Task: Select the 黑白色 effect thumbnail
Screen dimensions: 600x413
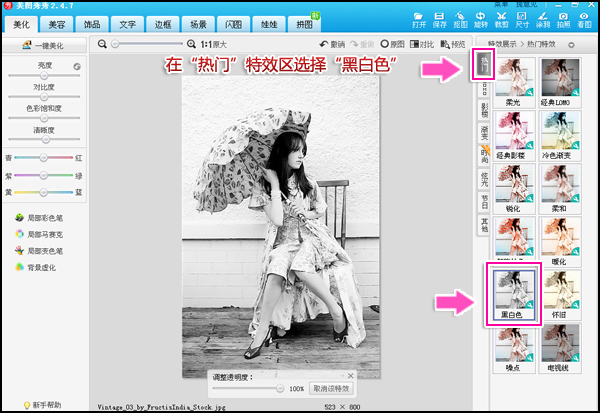Action: tap(512, 290)
